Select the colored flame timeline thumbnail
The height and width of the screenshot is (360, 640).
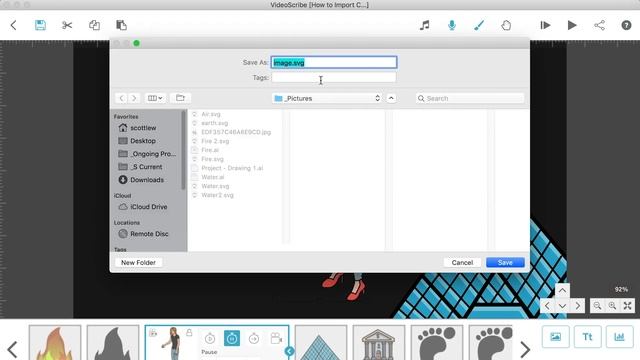click(55, 343)
